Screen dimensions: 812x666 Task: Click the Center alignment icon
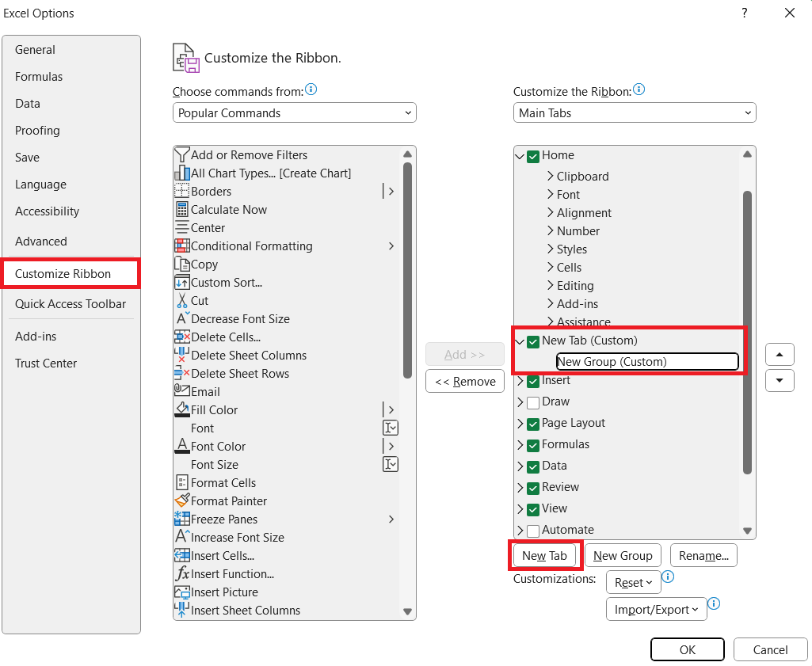[x=181, y=228]
